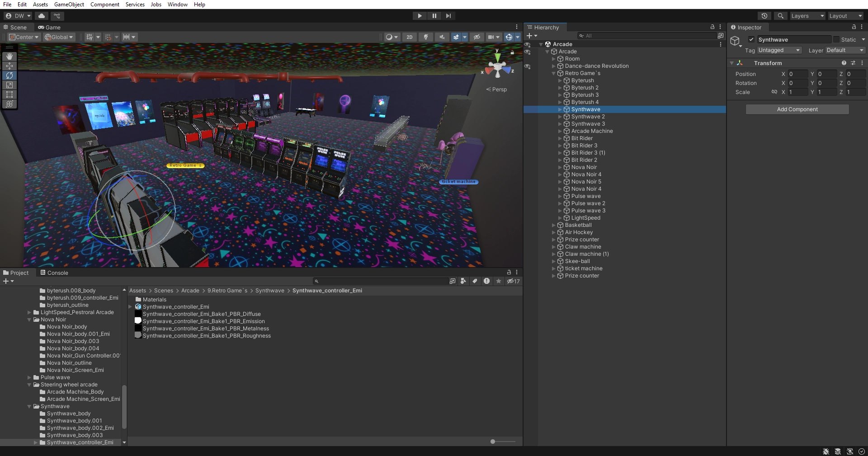Screen dimensions: 868x456
Task: Expand the Byterush hierarchy item
Action: [x=560, y=80]
